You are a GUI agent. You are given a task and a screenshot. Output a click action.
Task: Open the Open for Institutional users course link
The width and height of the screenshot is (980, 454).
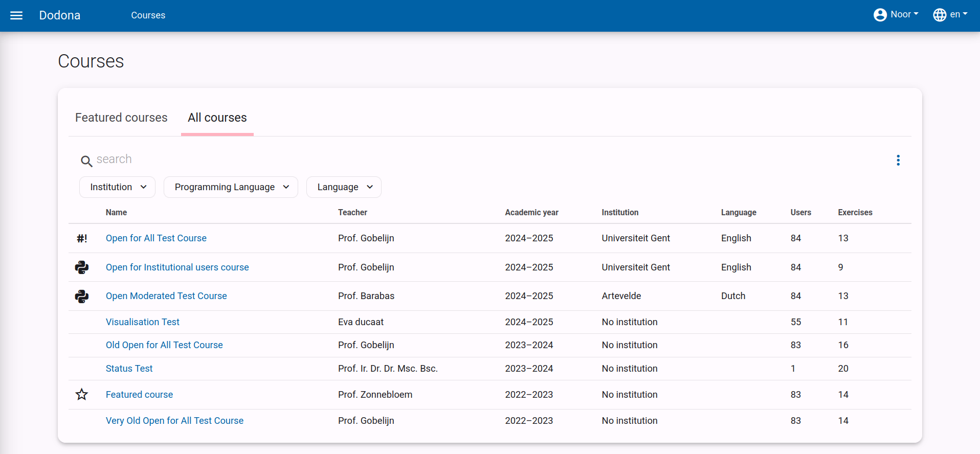point(177,267)
